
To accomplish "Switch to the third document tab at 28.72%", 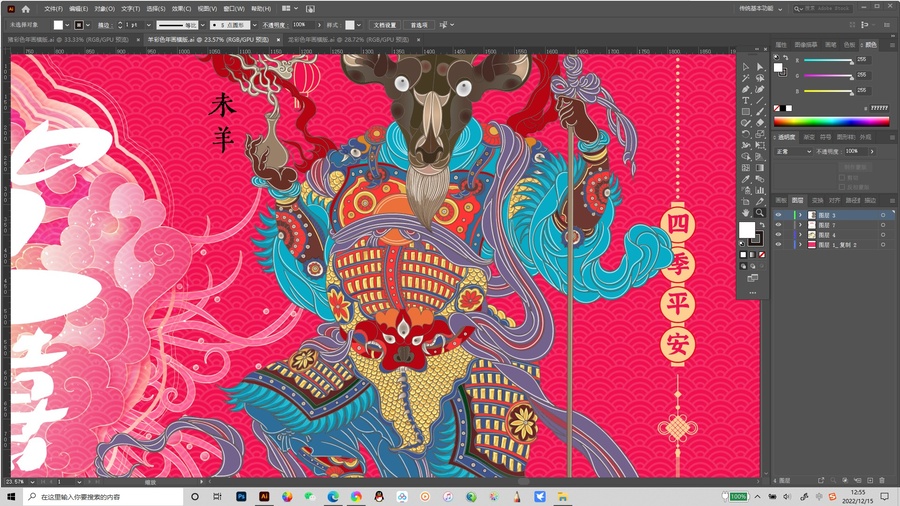I will point(348,40).
